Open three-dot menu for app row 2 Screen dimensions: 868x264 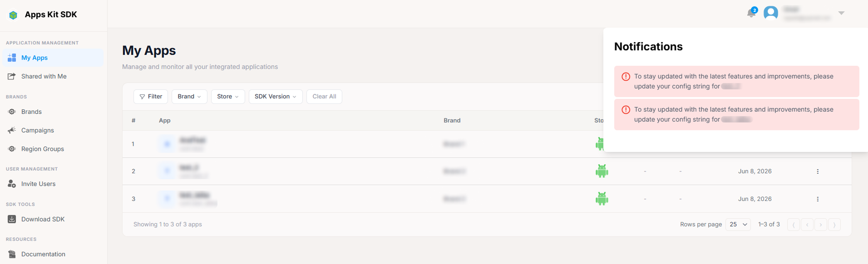point(818,171)
